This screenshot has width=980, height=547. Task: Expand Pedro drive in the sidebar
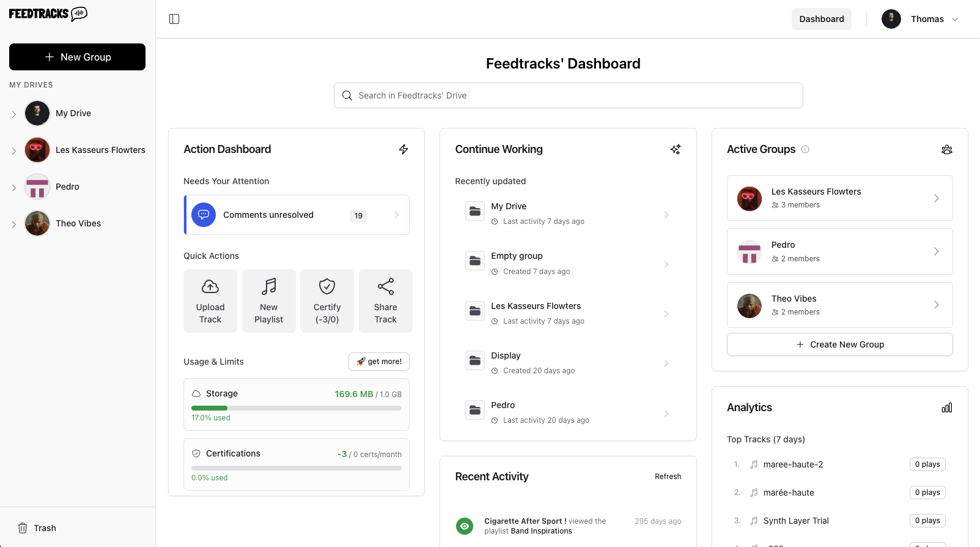[14, 187]
